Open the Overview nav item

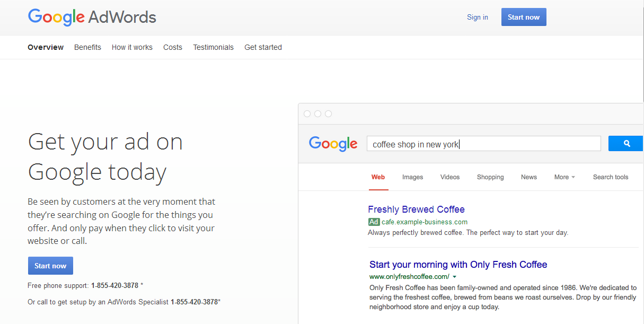tap(46, 47)
